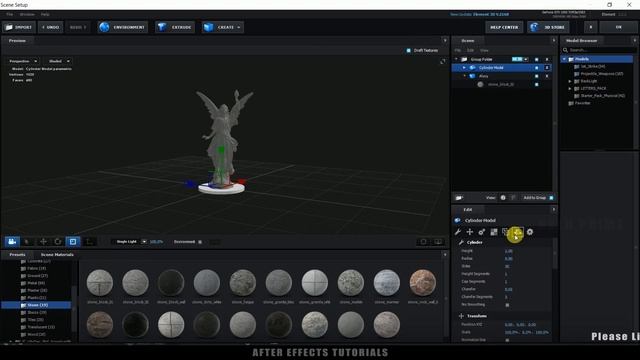640x360 pixels.
Task: Select the Wood presets folder
Action: [33, 335]
